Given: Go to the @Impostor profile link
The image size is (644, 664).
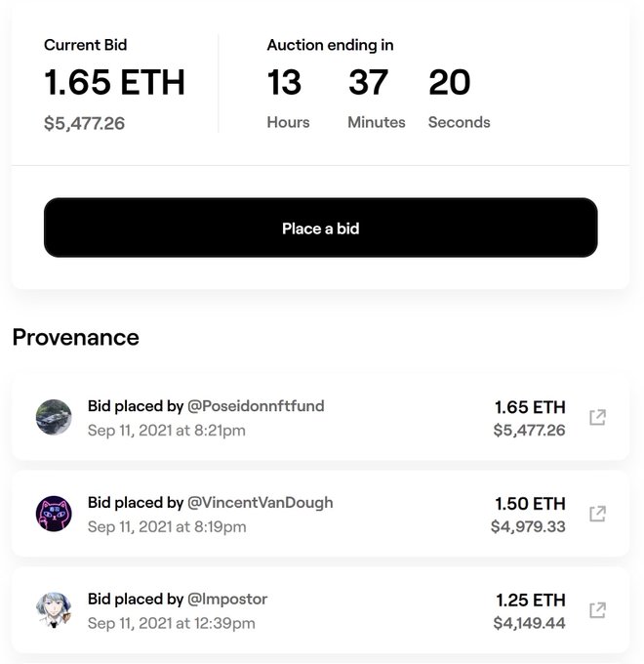Looking at the screenshot, I should coord(227,600).
